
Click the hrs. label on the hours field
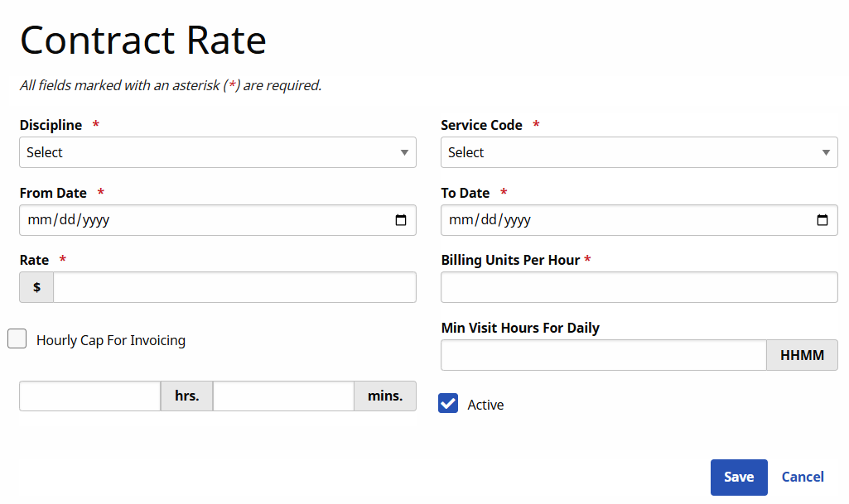click(x=186, y=396)
